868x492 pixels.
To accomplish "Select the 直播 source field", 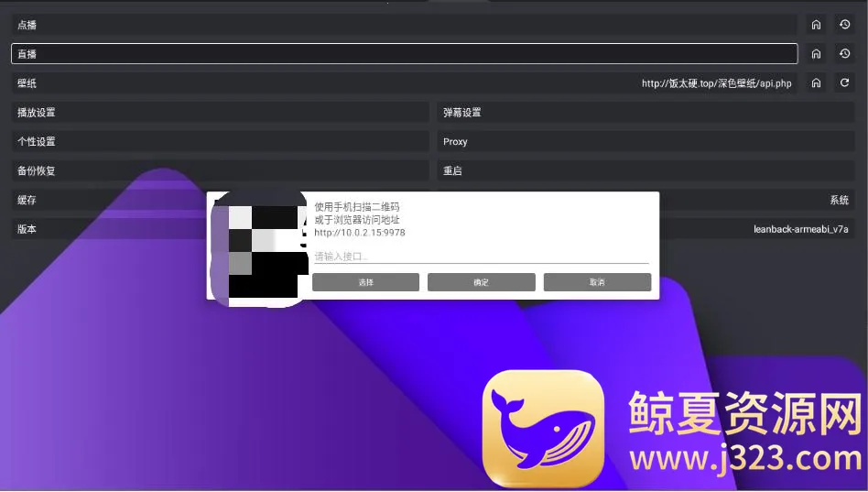I will point(405,54).
